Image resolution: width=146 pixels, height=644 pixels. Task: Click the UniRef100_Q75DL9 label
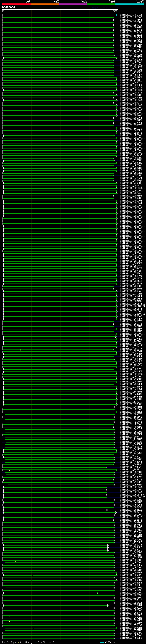(131, 565)
